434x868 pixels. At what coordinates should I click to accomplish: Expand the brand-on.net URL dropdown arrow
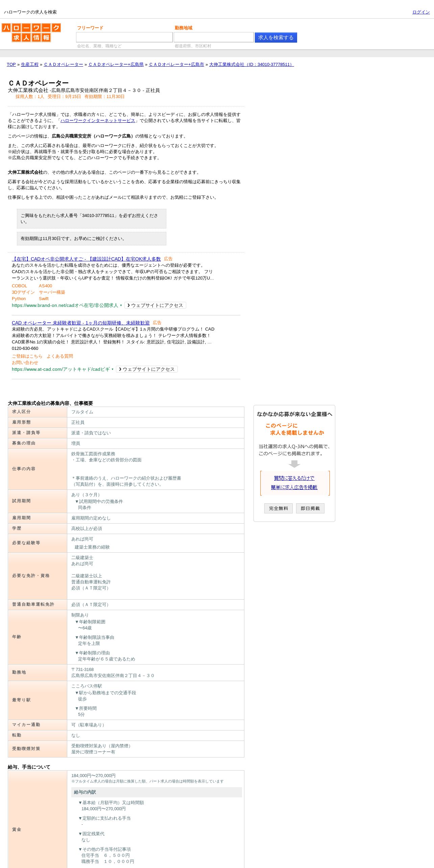pyautogui.click(x=121, y=306)
